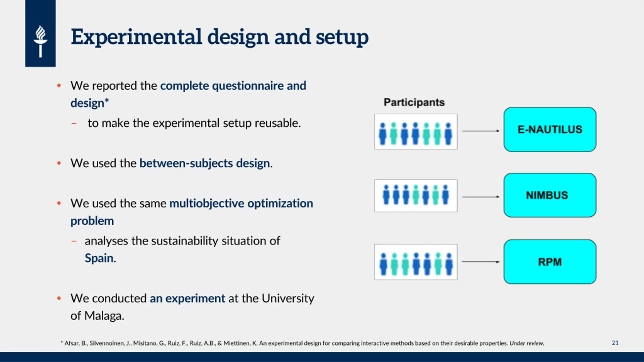Select participants group image for NIMBUS
This screenshot has width=644, height=362.
(x=416, y=196)
